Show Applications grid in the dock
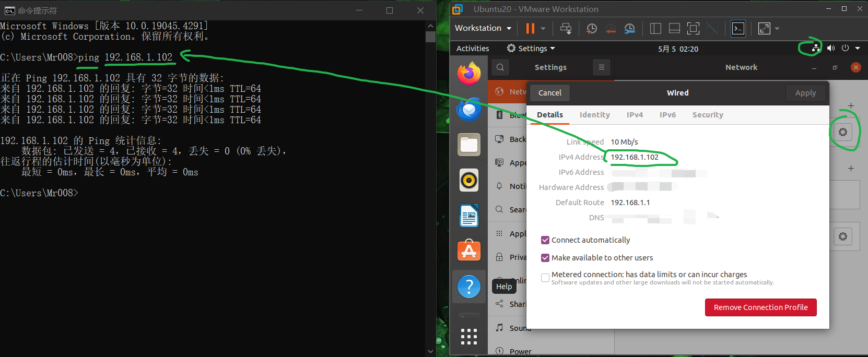The image size is (868, 357). [x=469, y=337]
